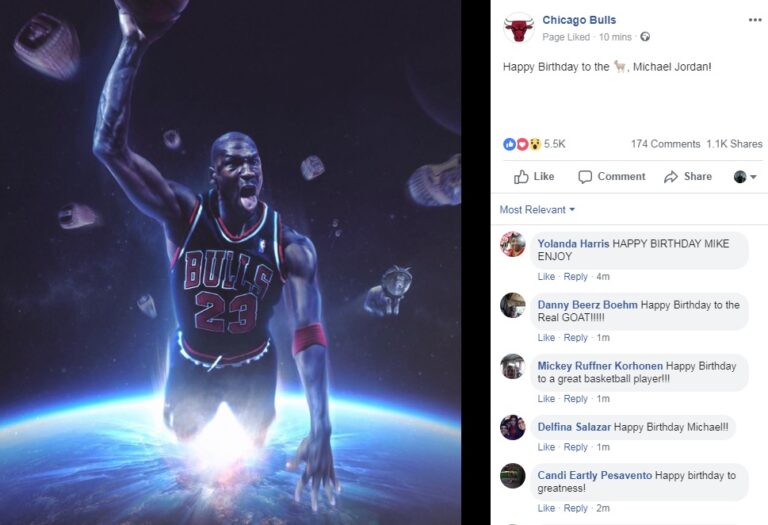Open Danny Beerz Boehm's profile picture
Screen dimensions: 768x525
513,305
